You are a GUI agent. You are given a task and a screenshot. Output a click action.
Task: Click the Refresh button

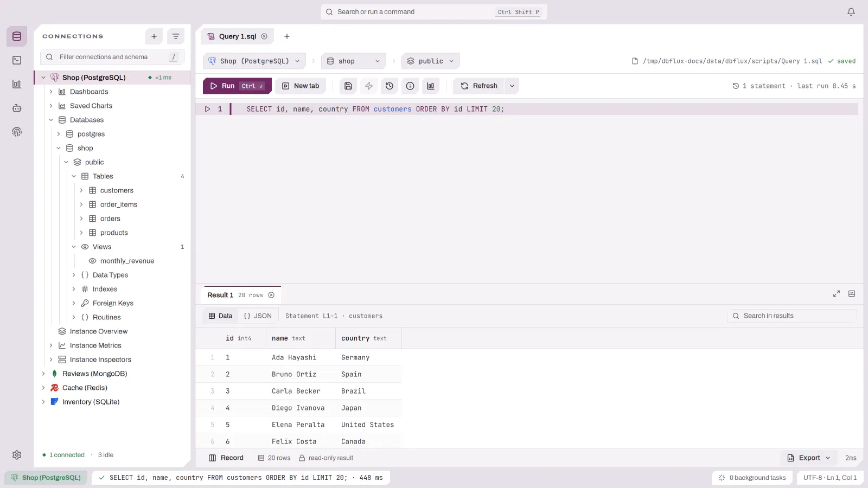479,86
